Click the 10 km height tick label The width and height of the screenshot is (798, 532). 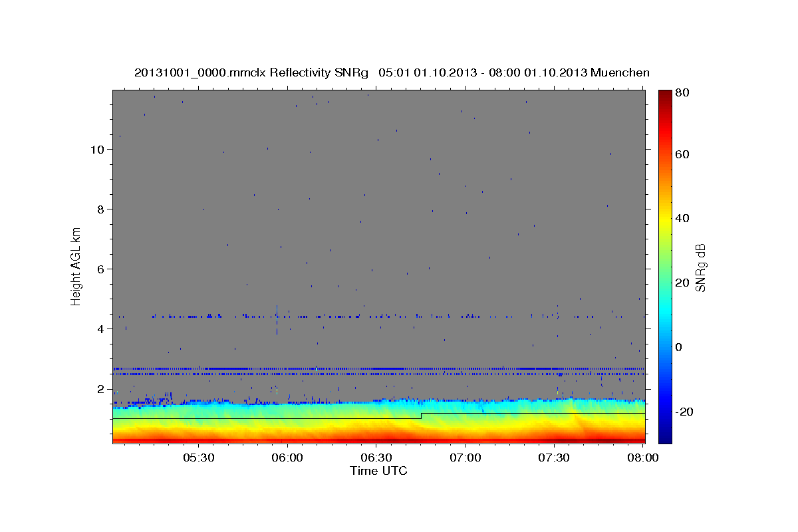point(97,150)
